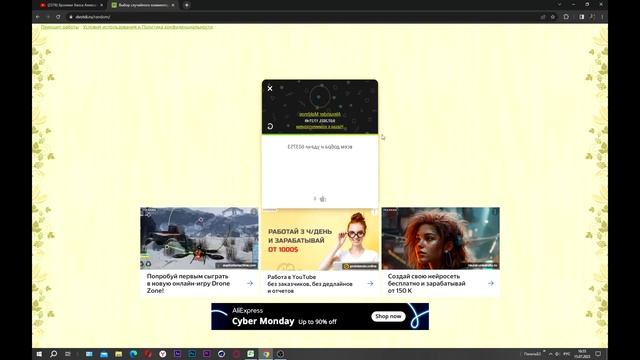640x360 pixels.
Task: Expand the tab search dropdown chevron
Action: click(559, 4)
